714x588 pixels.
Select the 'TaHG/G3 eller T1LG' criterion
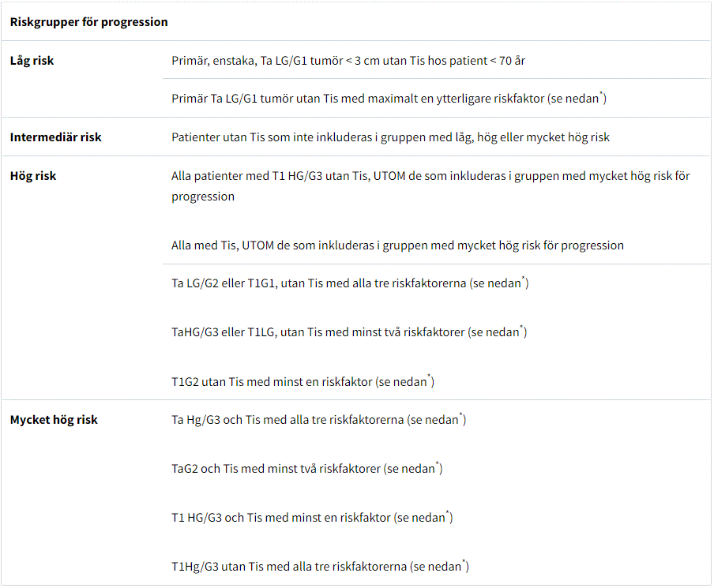tap(348, 332)
